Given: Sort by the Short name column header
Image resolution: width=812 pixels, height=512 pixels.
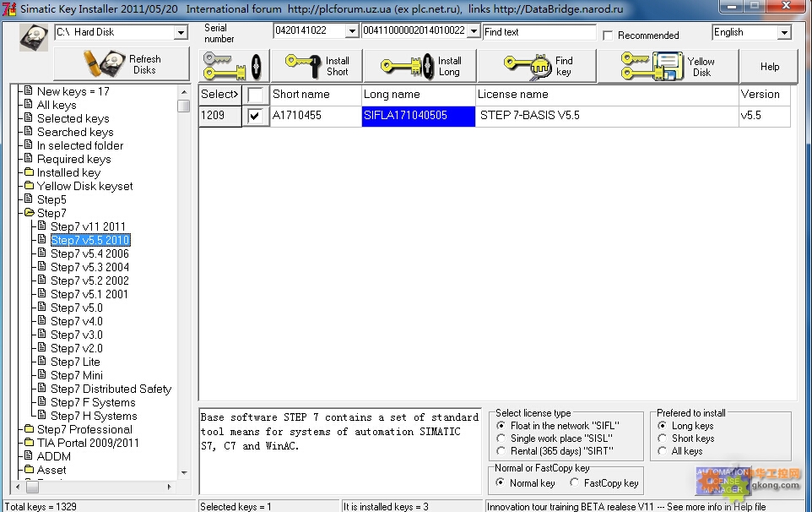Looking at the screenshot, I should click(316, 95).
